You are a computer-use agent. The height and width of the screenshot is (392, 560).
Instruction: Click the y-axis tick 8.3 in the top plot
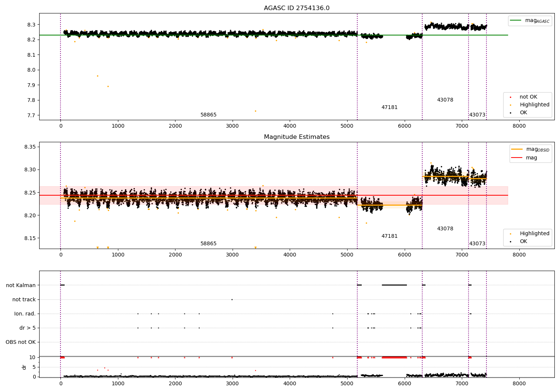click(31, 25)
